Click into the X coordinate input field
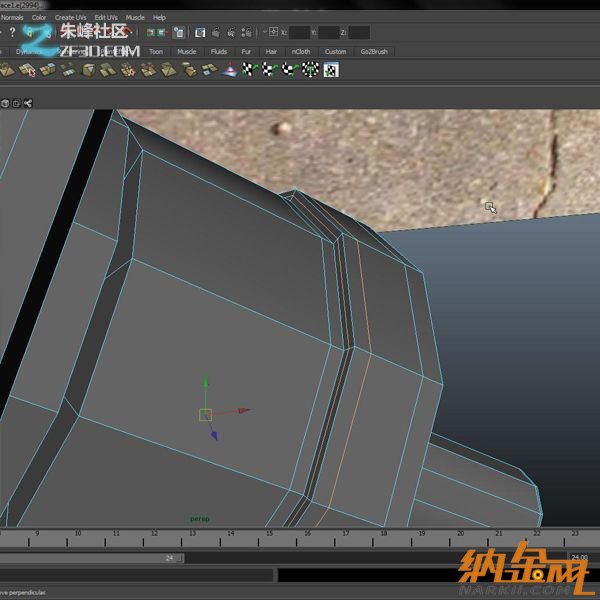 click(299, 33)
